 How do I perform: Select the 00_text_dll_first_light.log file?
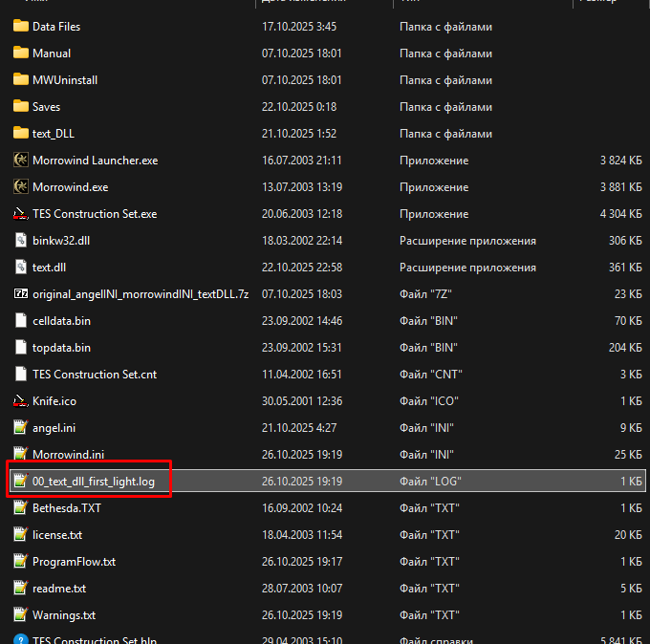(93, 482)
